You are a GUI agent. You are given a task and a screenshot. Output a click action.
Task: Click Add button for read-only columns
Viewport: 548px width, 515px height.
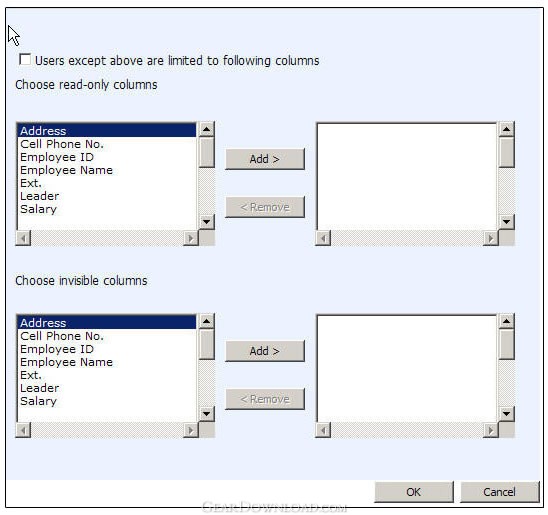(265, 159)
